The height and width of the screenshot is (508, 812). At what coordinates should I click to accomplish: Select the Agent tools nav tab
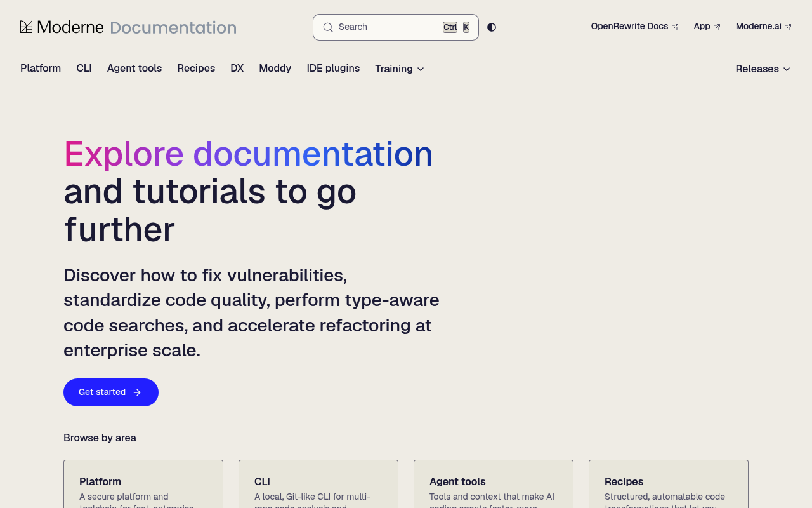134,69
